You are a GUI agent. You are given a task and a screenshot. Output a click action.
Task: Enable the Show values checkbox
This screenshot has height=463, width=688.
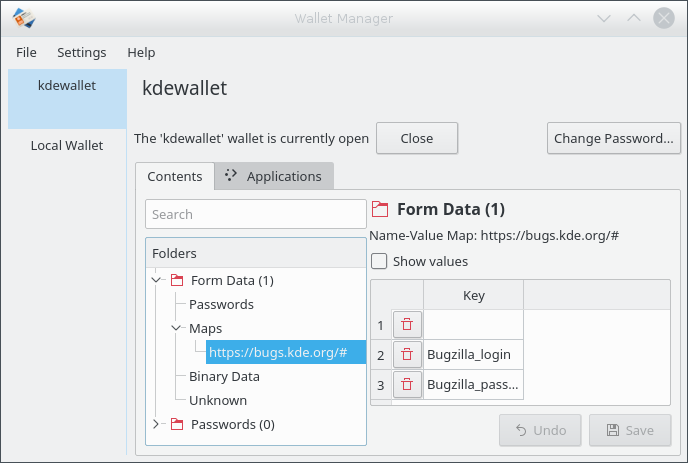[x=380, y=262]
